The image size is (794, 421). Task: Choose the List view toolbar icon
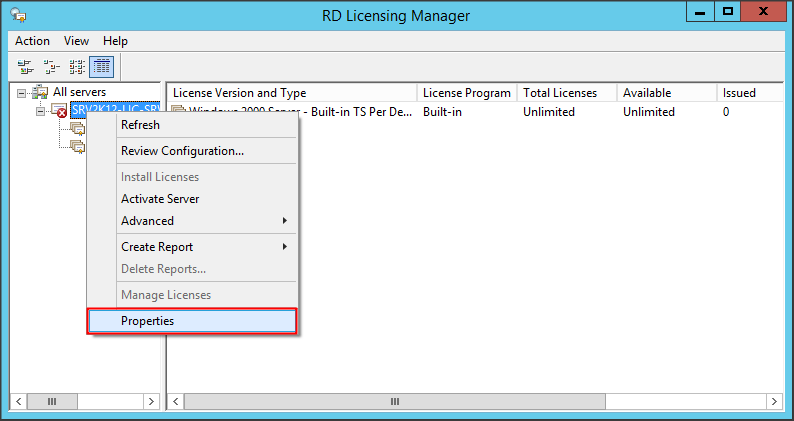click(x=76, y=67)
